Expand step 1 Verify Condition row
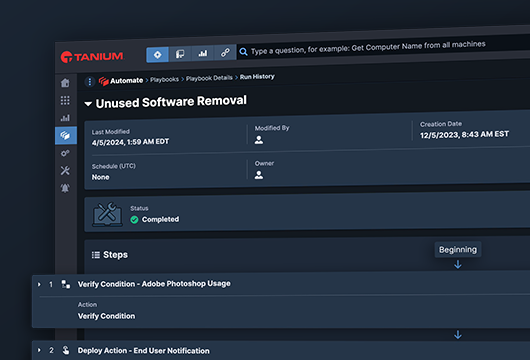 coord(39,285)
